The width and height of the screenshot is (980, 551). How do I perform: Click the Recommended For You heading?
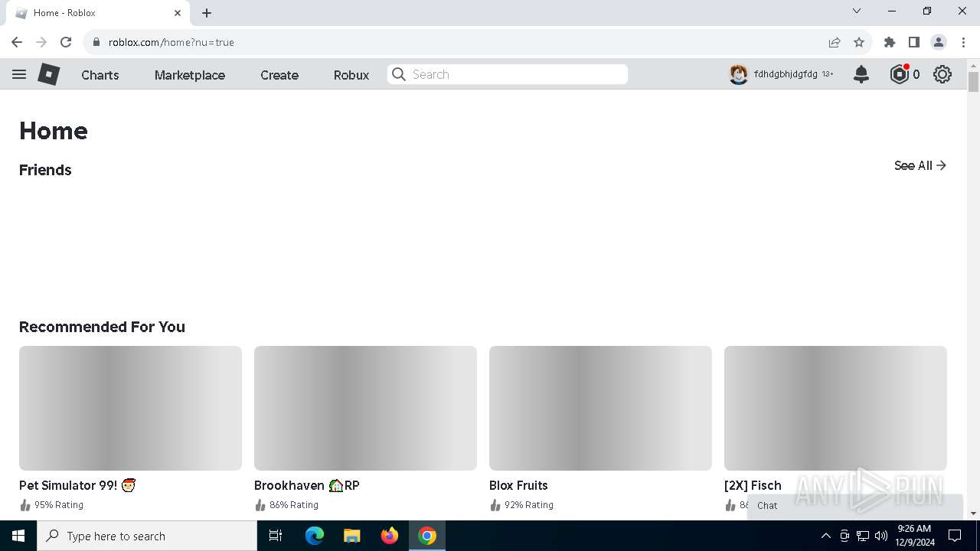(102, 327)
